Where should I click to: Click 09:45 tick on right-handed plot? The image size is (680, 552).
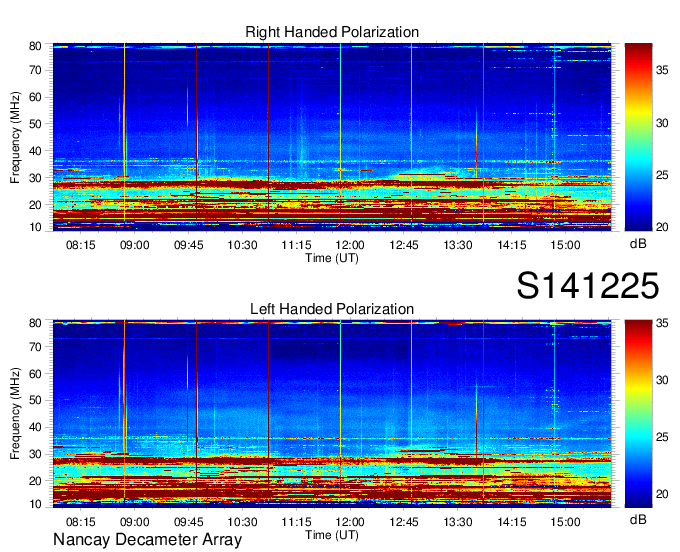tap(189, 245)
